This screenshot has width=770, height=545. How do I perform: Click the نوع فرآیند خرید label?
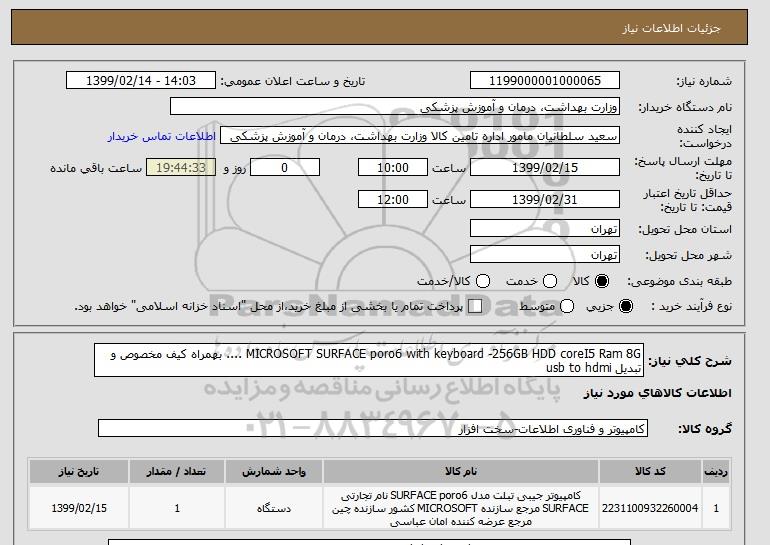pos(691,306)
